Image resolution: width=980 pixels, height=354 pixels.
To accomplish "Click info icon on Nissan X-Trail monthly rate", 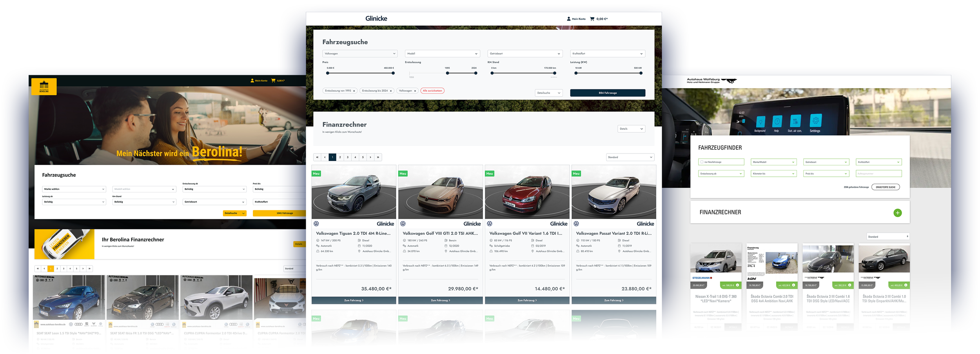I will (x=737, y=285).
